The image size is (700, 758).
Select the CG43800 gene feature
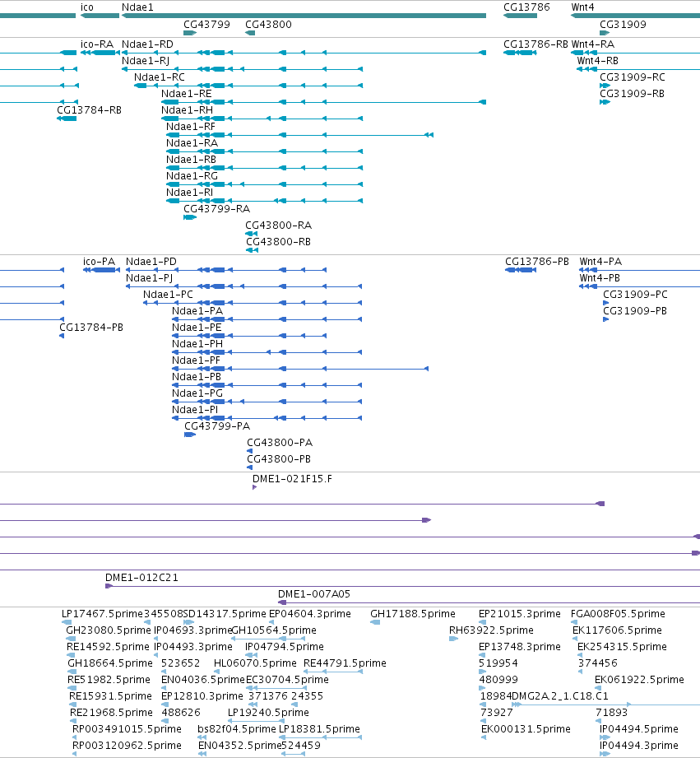tap(250, 33)
